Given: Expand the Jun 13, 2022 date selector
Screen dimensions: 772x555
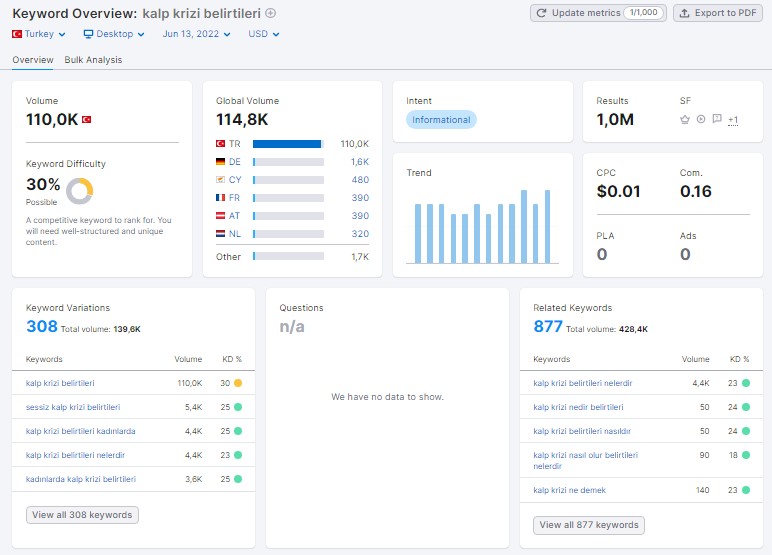Looking at the screenshot, I should pos(196,34).
